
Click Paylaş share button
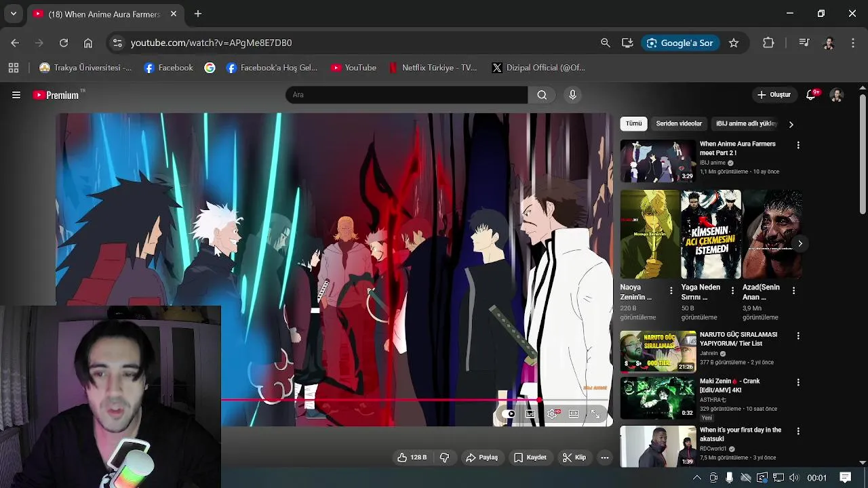(x=481, y=457)
